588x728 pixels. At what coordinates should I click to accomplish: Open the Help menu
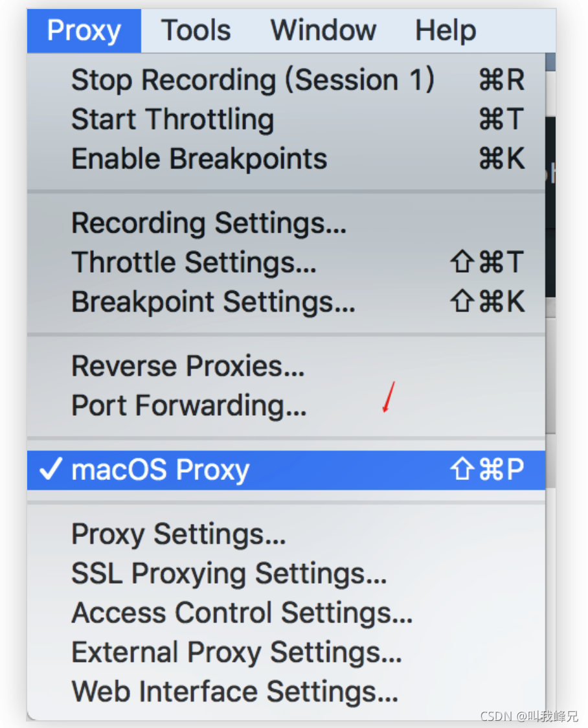pos(446,30)
